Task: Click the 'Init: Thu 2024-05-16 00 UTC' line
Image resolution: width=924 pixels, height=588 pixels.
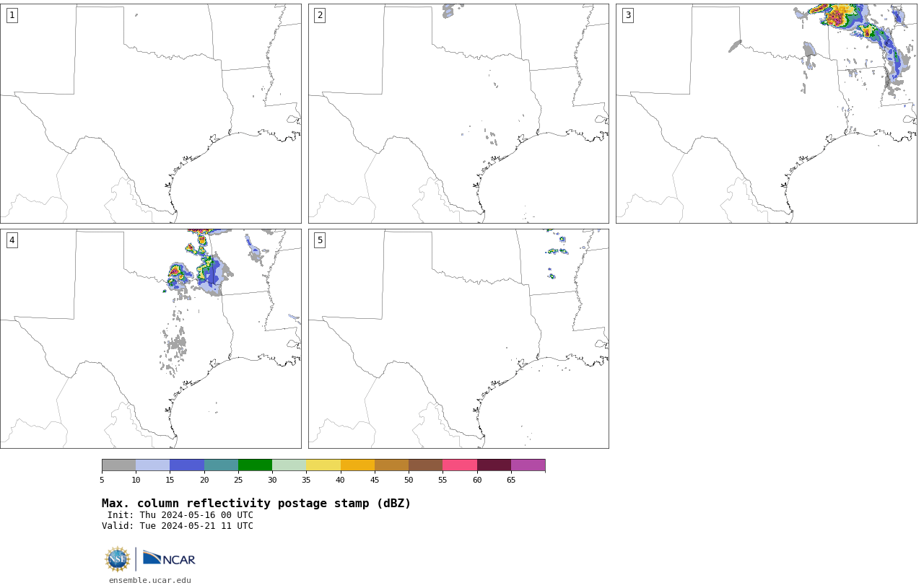Action: tap(180, 515)
